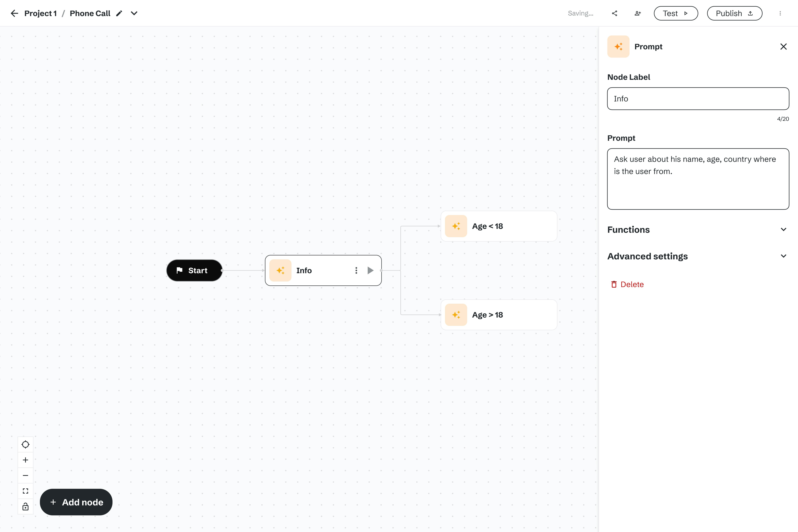Screen dimensions: 798x532
Task: Click the share icon in the top bar
Action: (614, 13)
